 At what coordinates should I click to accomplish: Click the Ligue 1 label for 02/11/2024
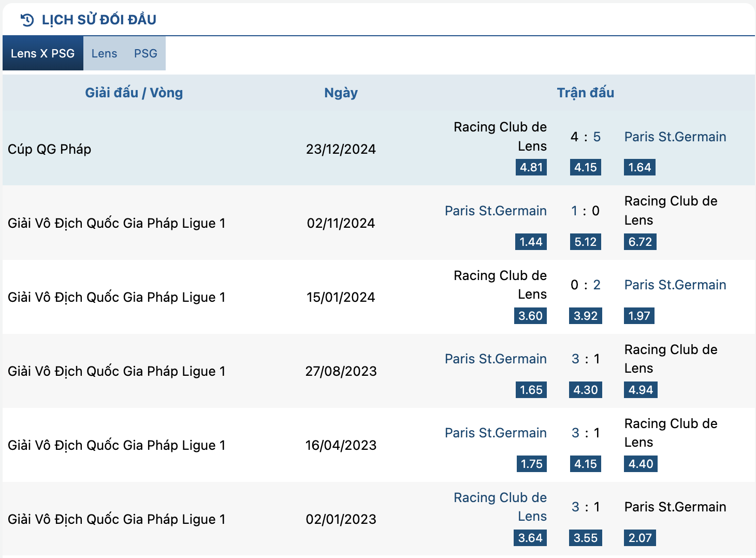(x=117, y=223)
